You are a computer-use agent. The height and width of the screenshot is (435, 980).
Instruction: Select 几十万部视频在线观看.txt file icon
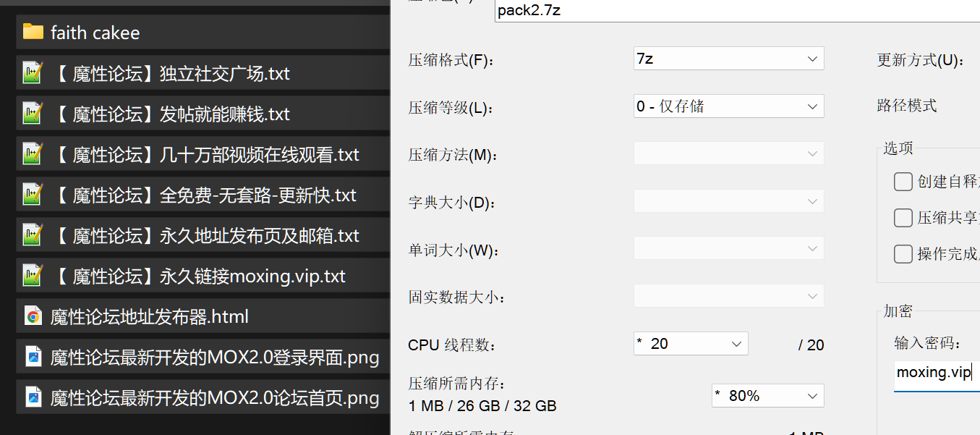[33, 154]
